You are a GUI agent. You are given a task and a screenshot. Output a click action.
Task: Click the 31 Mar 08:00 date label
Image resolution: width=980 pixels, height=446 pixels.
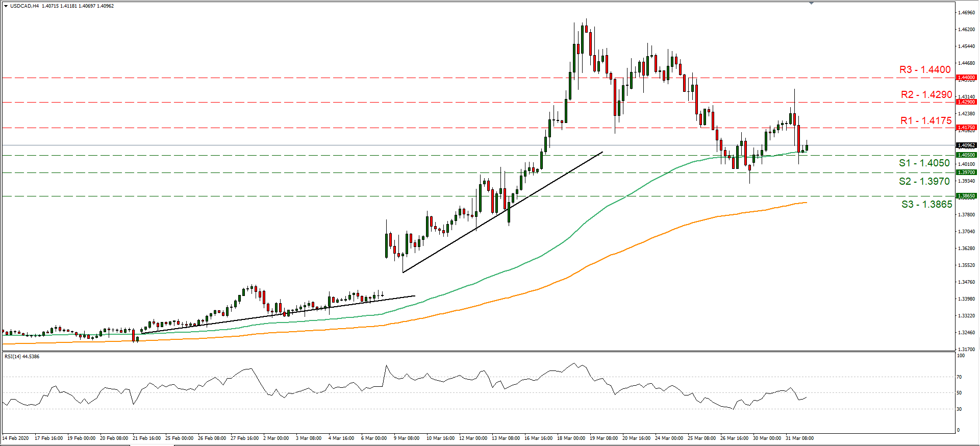pos(799,438)
